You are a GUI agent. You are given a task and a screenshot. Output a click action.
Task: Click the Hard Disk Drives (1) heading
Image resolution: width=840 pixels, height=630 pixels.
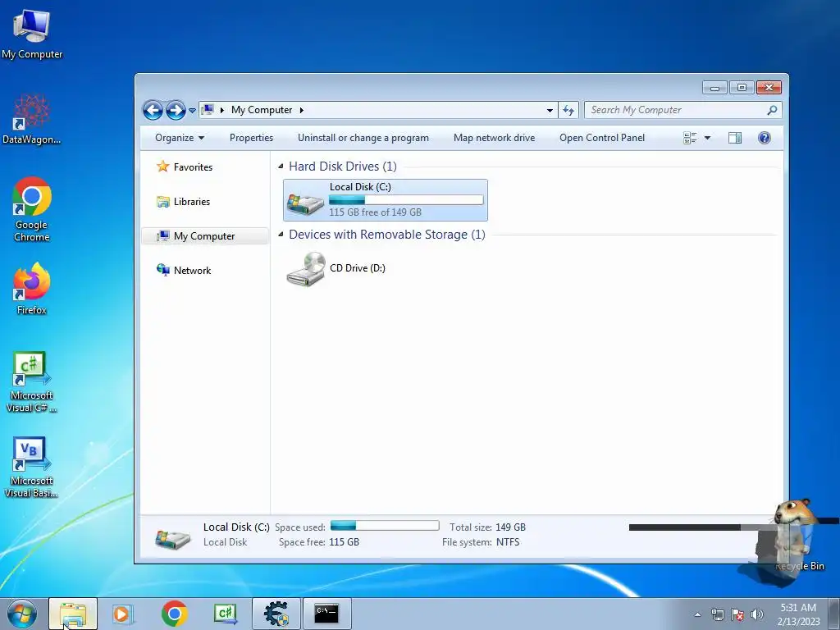pyautogui.click(x=343, y=166)
